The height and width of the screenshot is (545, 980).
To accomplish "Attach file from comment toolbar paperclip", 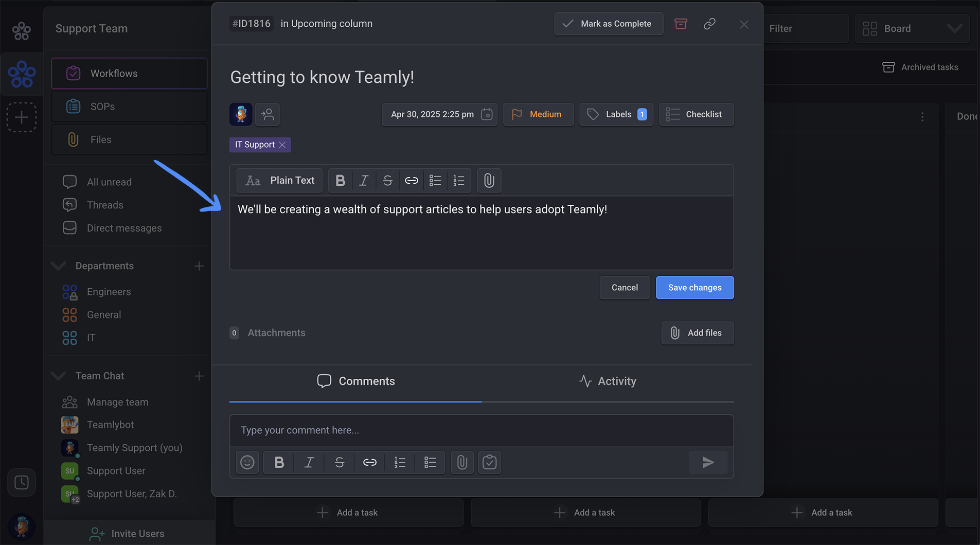I will (462, 462).
